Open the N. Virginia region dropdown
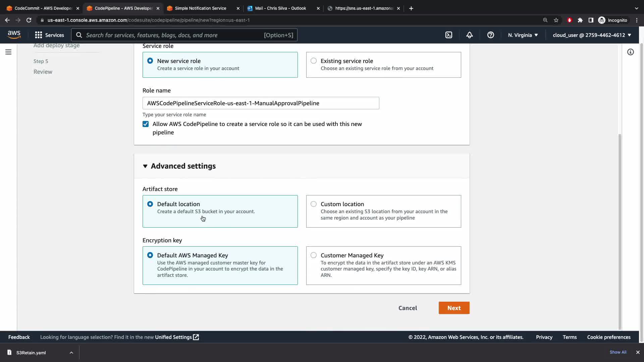This screenshot has width=644, height=362. click(x=523, y=35)
